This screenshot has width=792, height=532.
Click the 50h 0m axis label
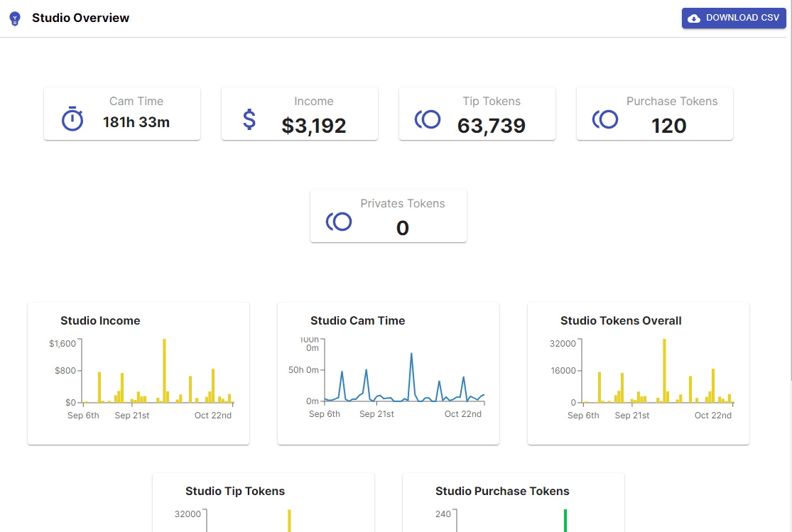click(303, 370)
